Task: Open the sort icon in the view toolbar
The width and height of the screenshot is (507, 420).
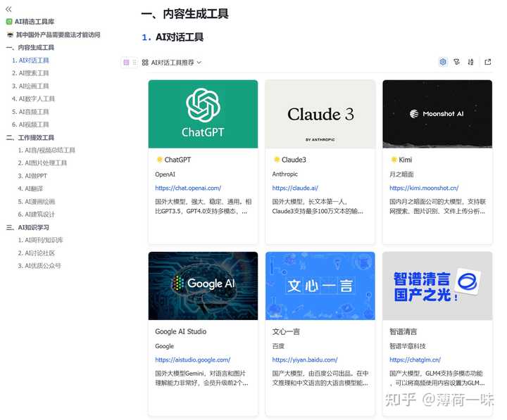Action: (471, 62)
